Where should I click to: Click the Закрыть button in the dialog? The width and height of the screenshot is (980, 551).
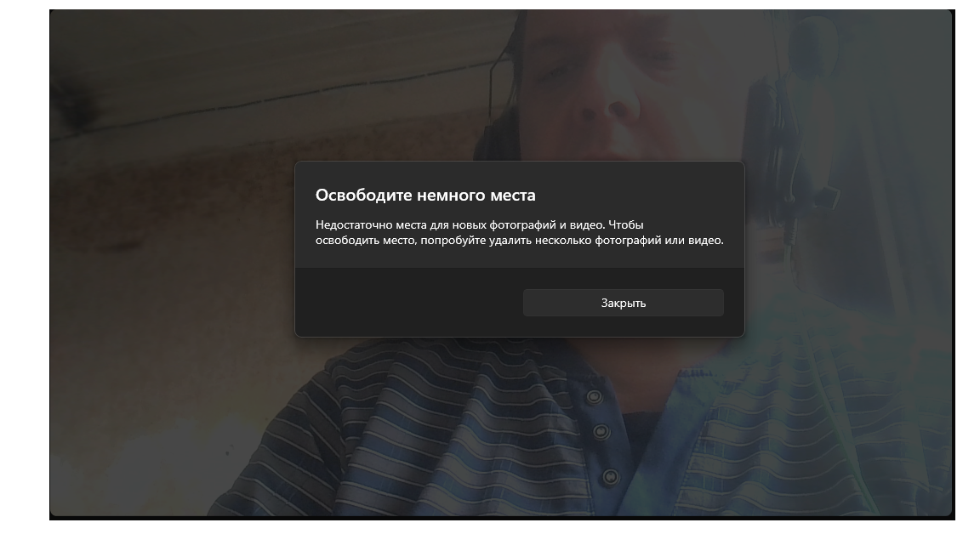623,303
